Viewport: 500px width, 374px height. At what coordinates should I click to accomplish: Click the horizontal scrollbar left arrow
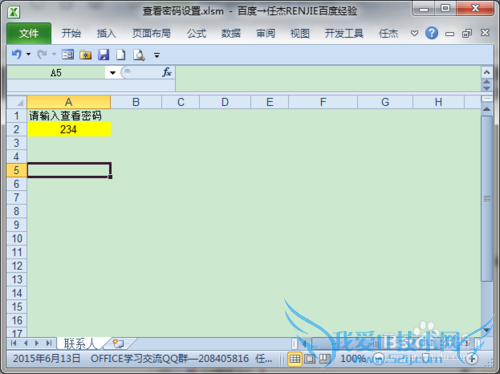pyautogui.click(x=304, y=343)
